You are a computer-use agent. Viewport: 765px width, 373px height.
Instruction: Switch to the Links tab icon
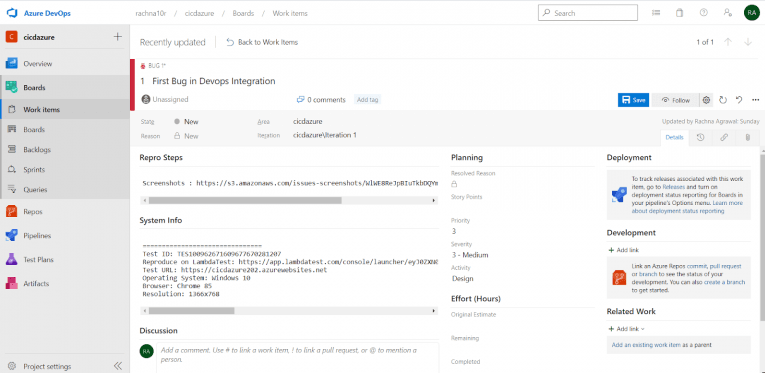tap(724, 137)
